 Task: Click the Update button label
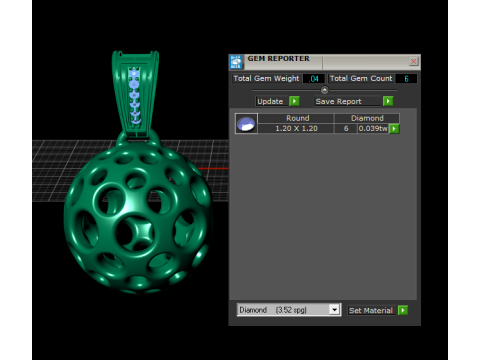pos(270,101)
